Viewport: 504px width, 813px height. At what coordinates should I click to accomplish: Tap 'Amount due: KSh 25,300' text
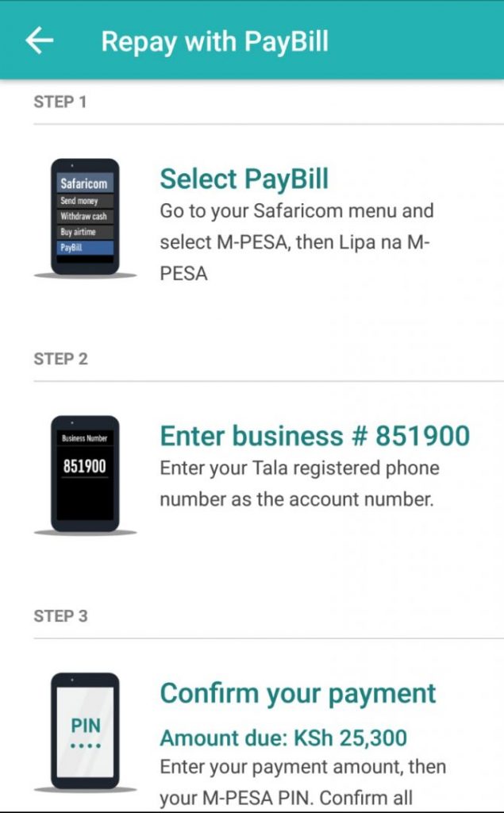(283, 738)
